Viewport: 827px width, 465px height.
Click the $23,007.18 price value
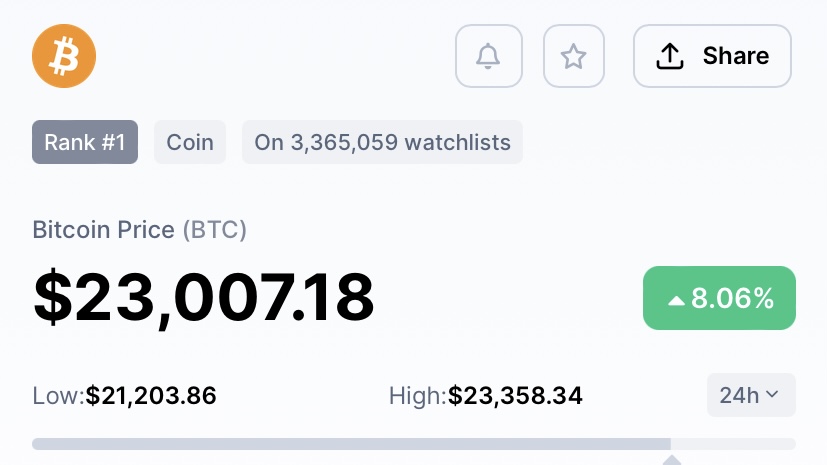pyautogui.click(x=204, y=297)
